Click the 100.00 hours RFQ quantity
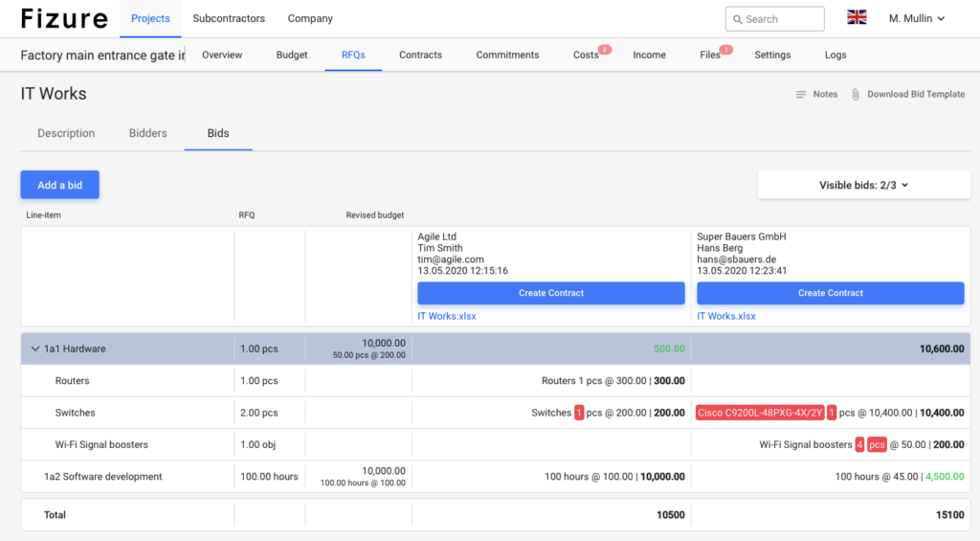Image resolution: width=980 pixels, height=541 pixels. tap(269, 477)
